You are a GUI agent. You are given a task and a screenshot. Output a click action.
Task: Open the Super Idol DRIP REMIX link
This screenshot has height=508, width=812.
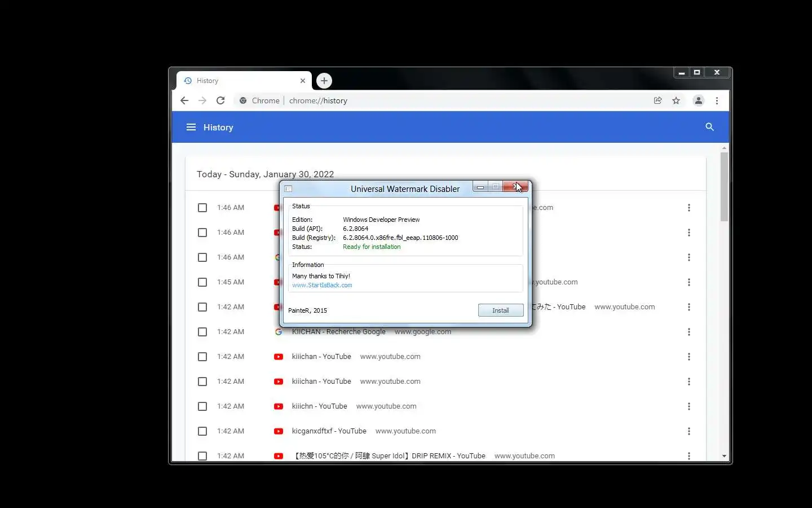390,456
